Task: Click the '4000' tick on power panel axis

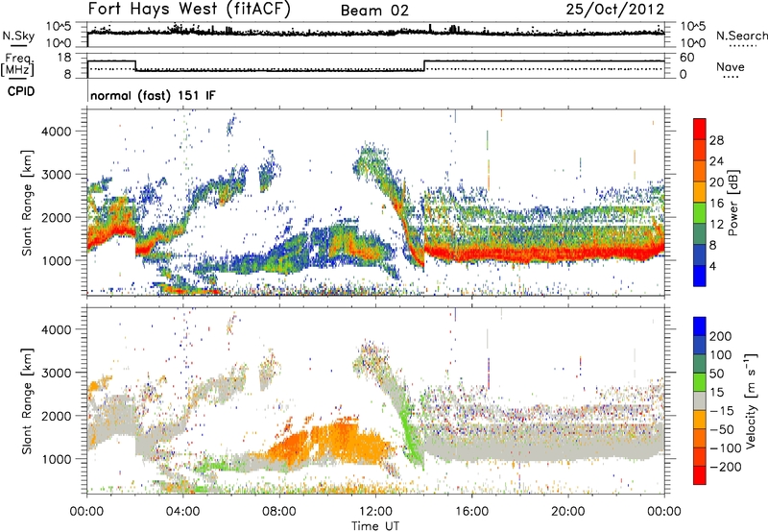Action: coord(57,132)
